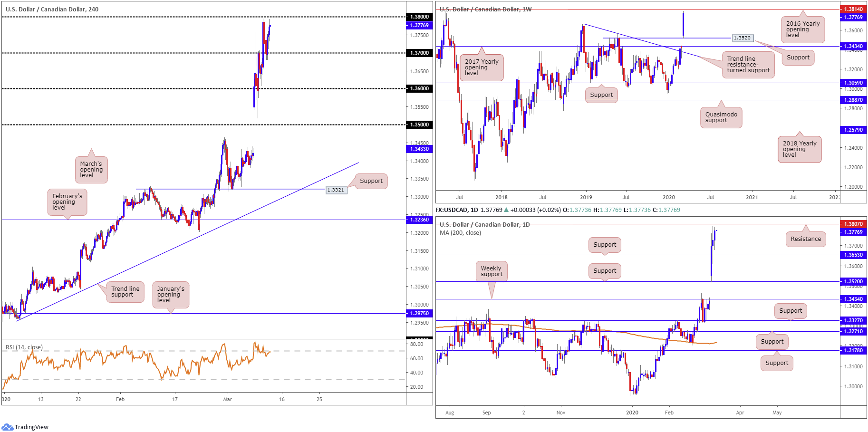Click the '2019' label on weekly time axis
The width and height of the screenshot is (868, 432).
tap(586, 197)
